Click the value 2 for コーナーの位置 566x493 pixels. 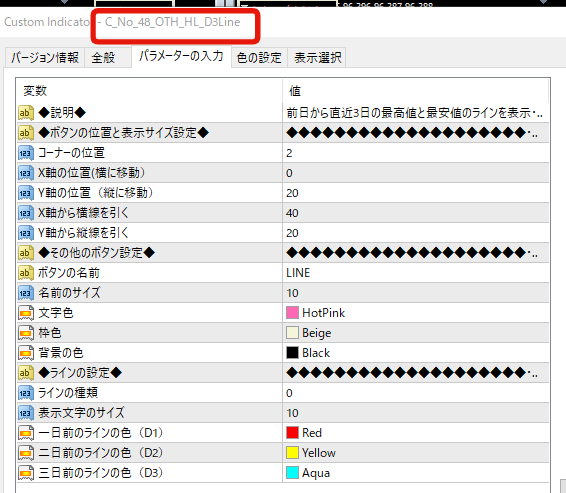pos(289,153)
